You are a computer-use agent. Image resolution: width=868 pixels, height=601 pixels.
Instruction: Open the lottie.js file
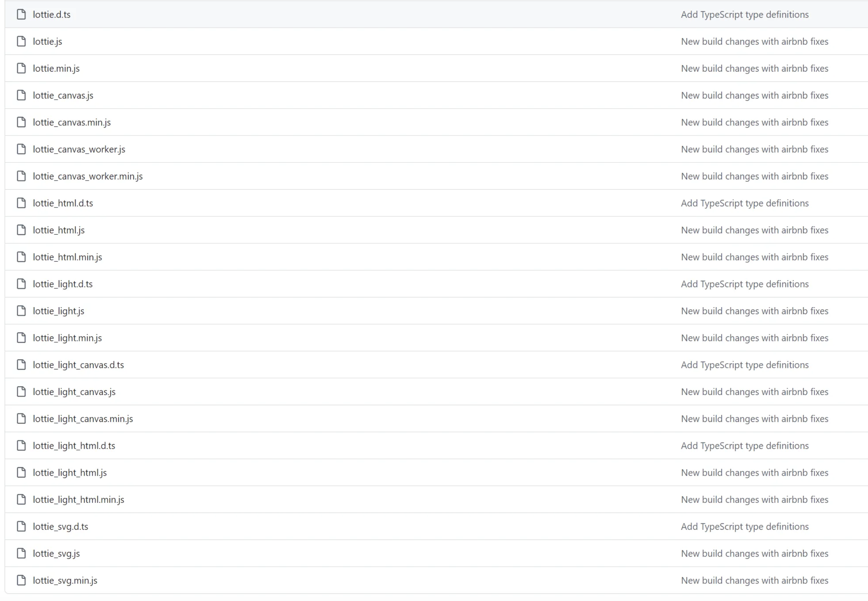tap(47, 41)
